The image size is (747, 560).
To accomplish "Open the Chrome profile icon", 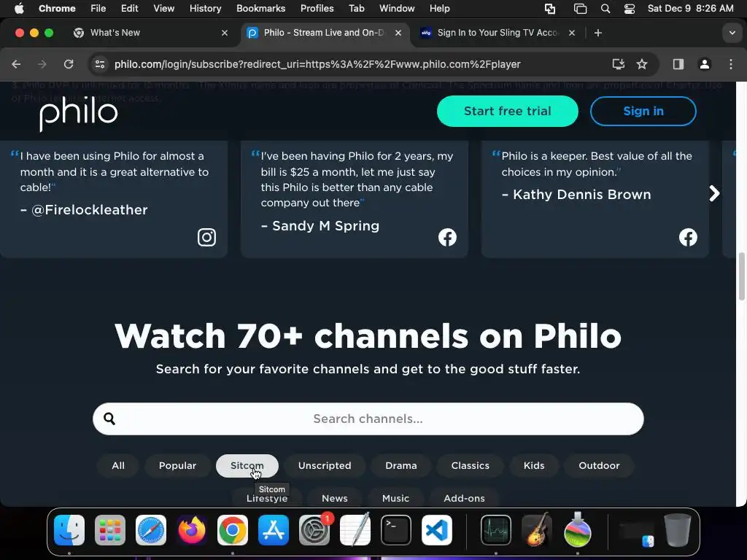I will [705, 64].
